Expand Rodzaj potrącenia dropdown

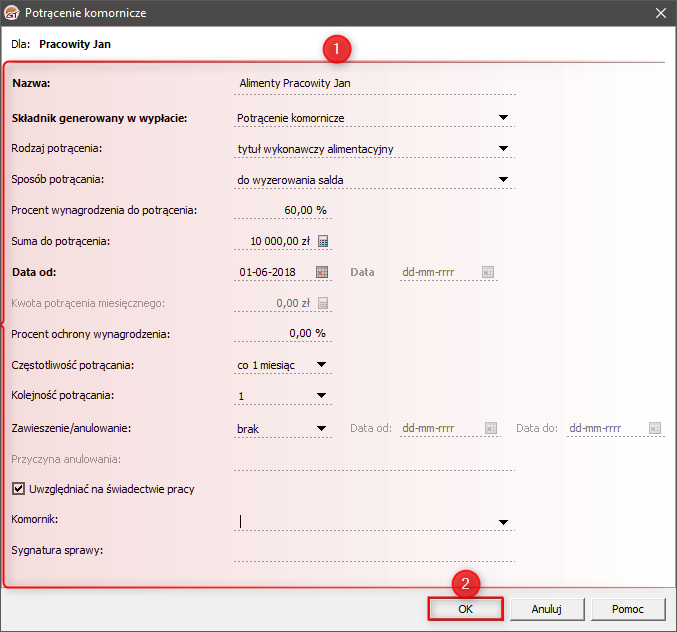[503, 149]
